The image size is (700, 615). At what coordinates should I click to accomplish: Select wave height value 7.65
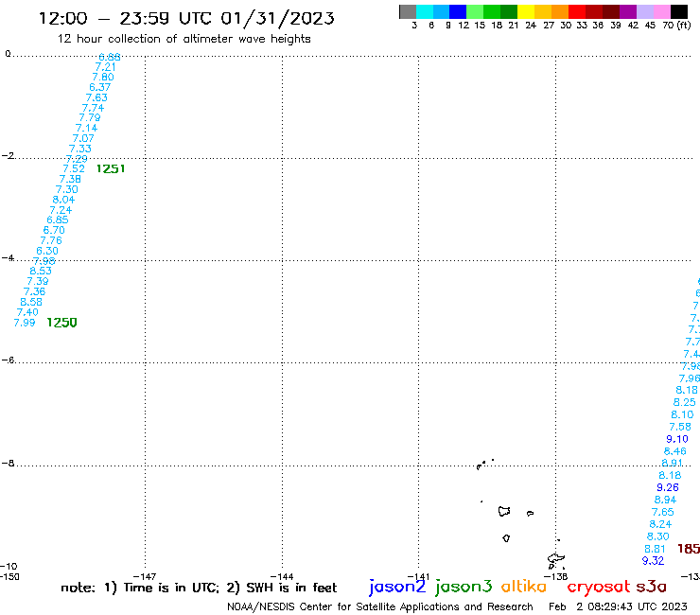(662, 512)
